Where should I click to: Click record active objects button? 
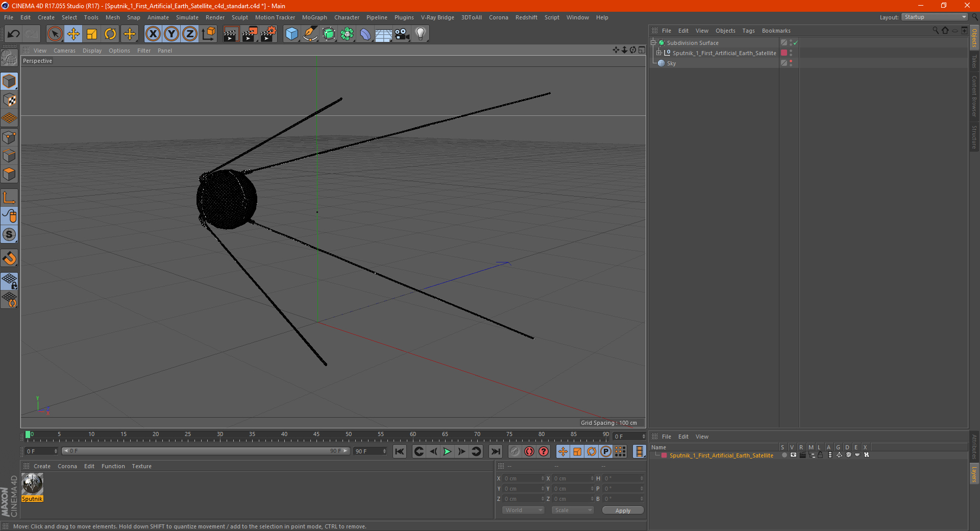click(x=514, y=451)
